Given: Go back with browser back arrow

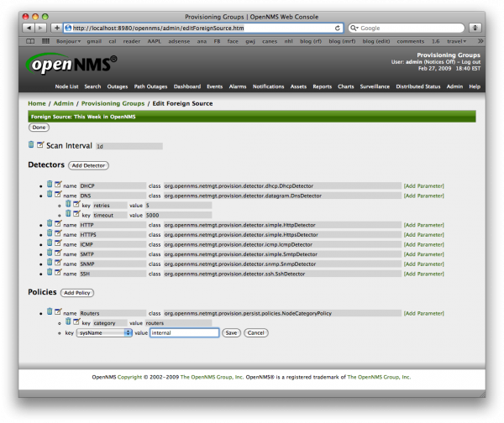Looking at the screenshot, I should (29, 28).
